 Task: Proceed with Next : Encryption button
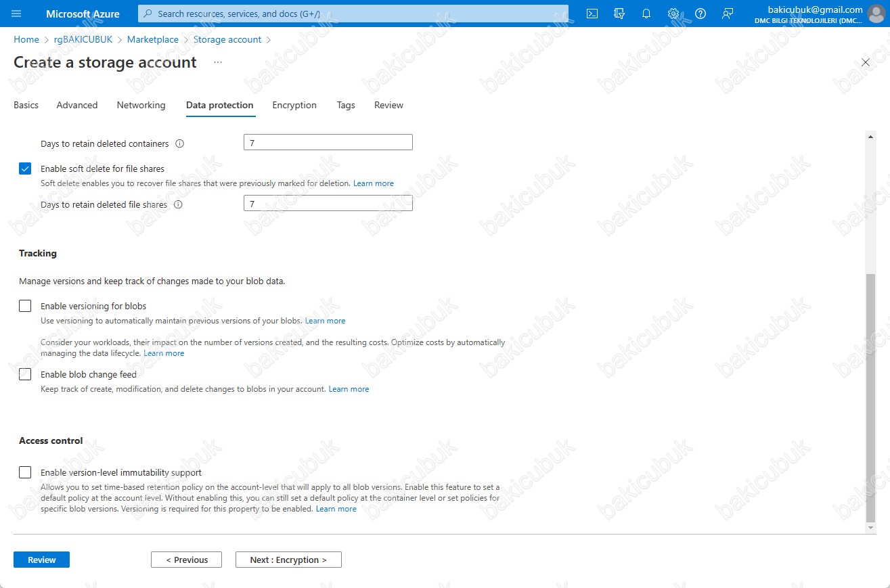pyautogui.click(x=288, y=560)
